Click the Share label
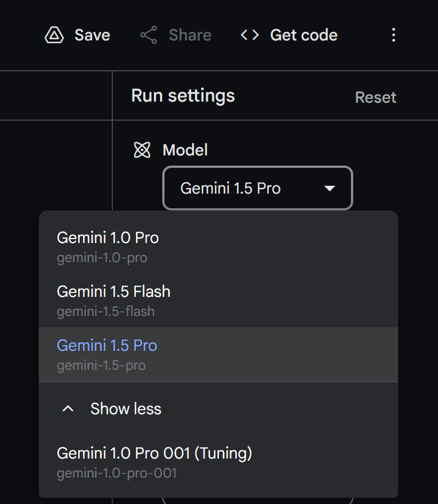The width and height of the screenshot is (438, 504). click(x=190, y=35)
